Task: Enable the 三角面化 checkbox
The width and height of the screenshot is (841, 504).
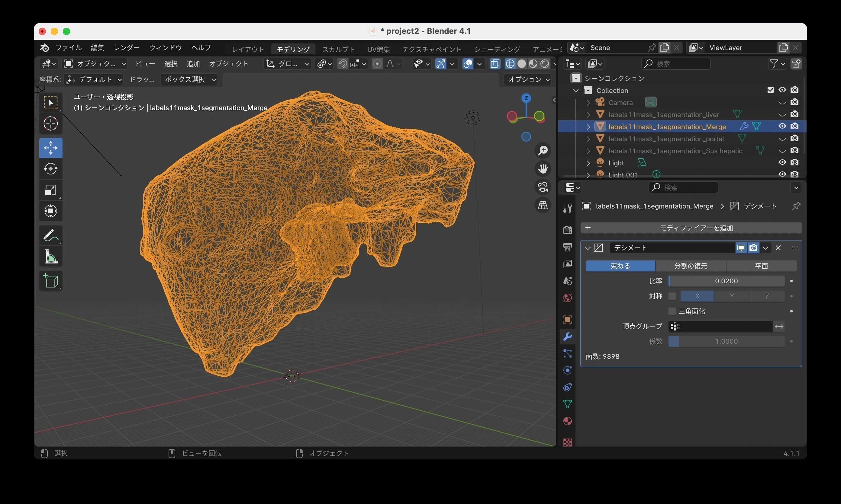Action: (672, 311)
